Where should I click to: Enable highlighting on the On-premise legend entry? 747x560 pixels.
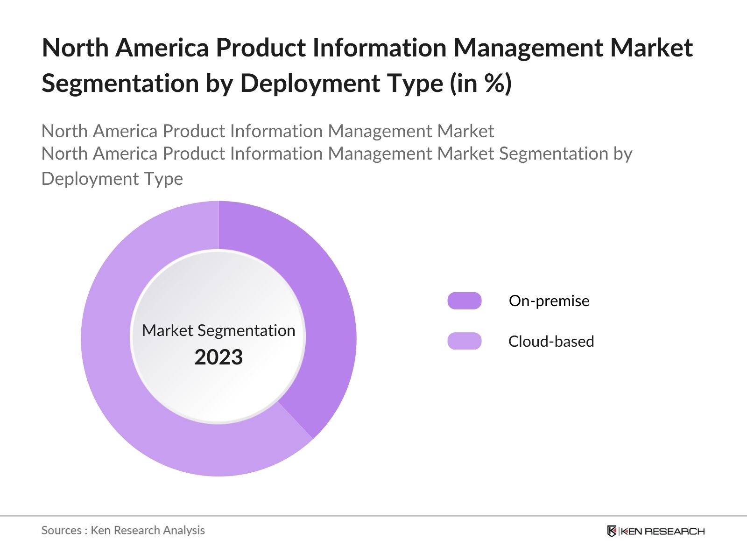(x=549, y=301)
